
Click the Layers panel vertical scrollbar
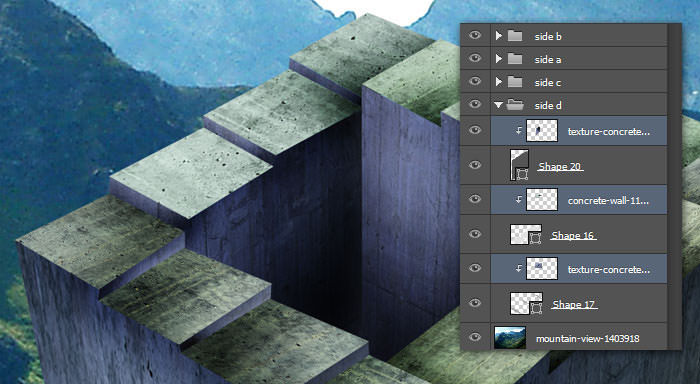(x=675, y=186)
